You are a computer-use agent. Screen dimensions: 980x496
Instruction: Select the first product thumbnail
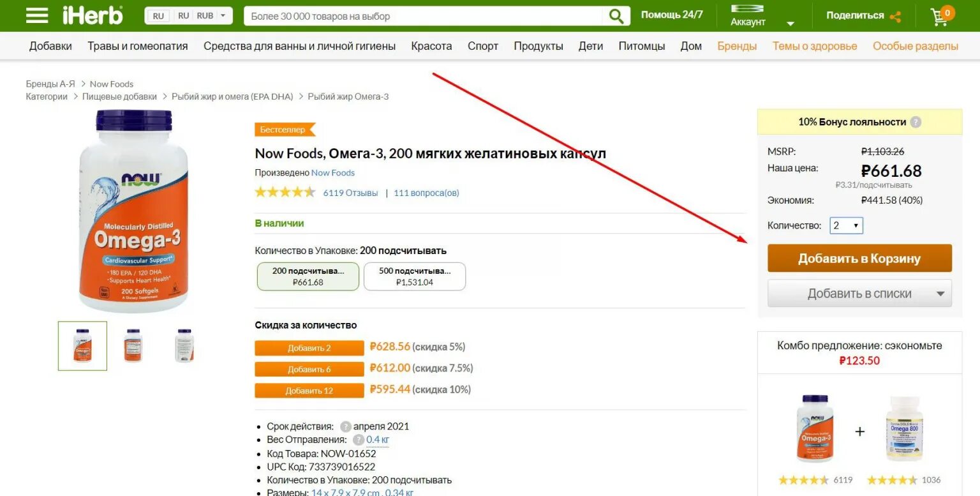tap(82, 346)
